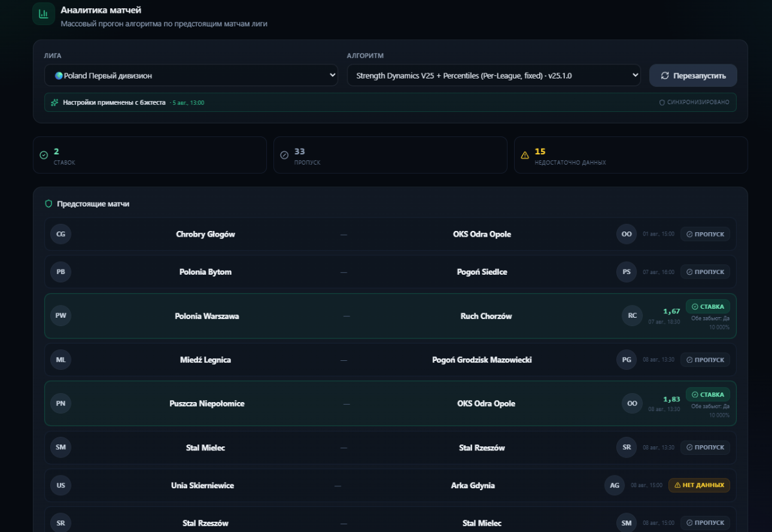
Task: Click the Аналитика матчей page title
Action: pyautogui.click(x=101, y=10)
